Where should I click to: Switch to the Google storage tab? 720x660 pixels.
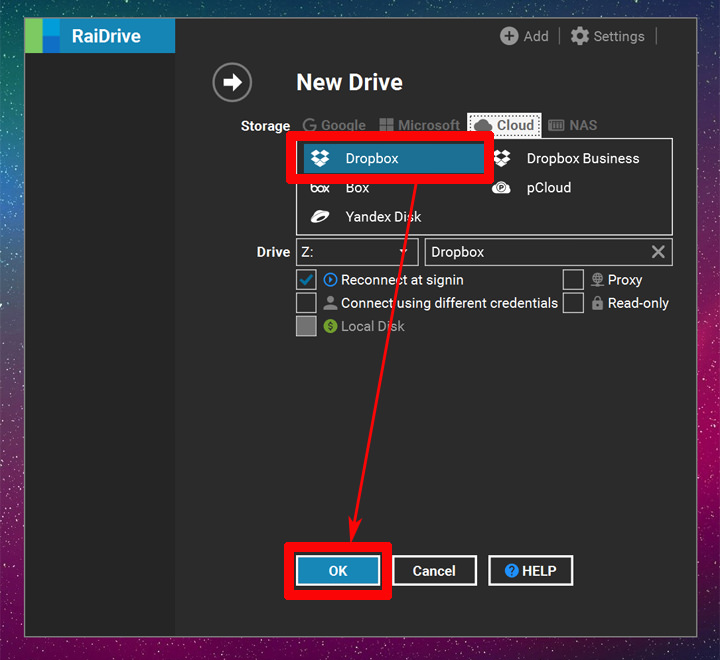334,125
